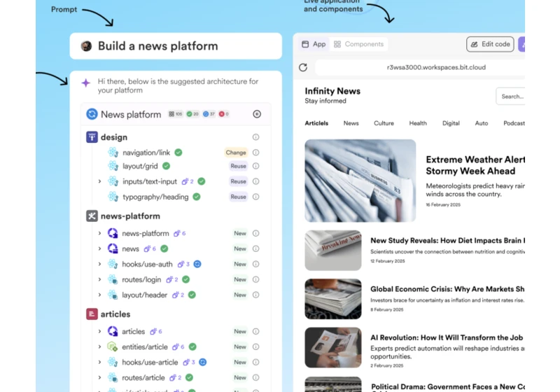The height and width of the screenshot is (392, 560).
Task: Open the New Study Reveals headline
Action: [447, 240]
